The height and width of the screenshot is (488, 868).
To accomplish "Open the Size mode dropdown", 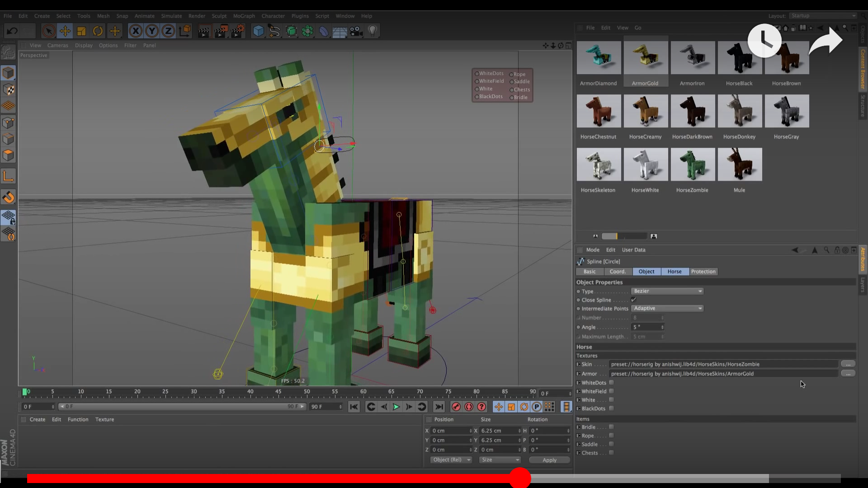I will point(500,460).
